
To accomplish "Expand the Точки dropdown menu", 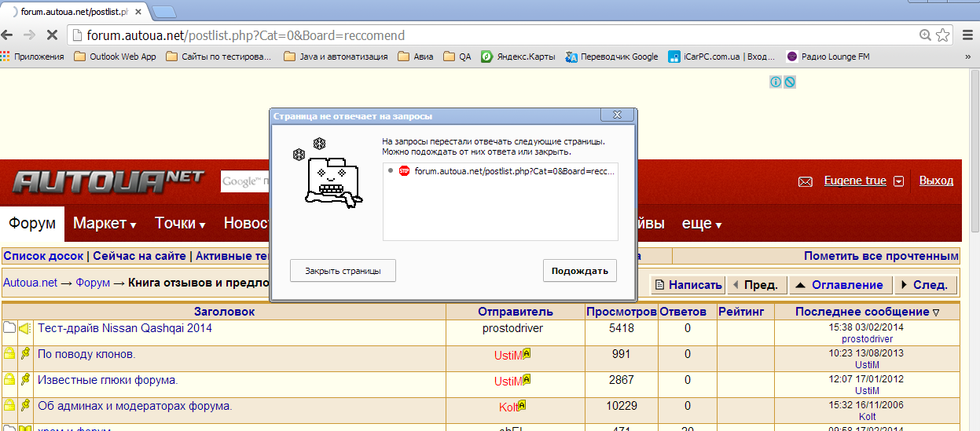I will pyautogui.click(x=180, y=224).
